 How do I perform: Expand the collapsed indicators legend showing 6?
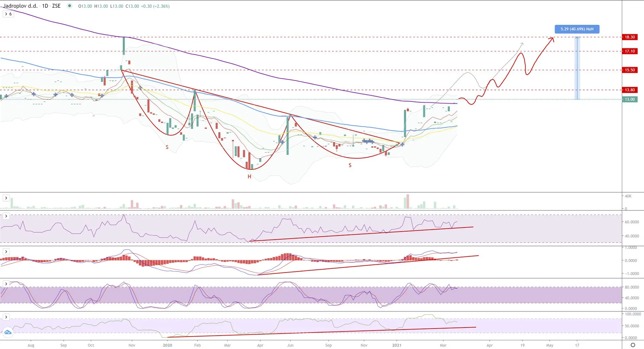click(8, 14)
